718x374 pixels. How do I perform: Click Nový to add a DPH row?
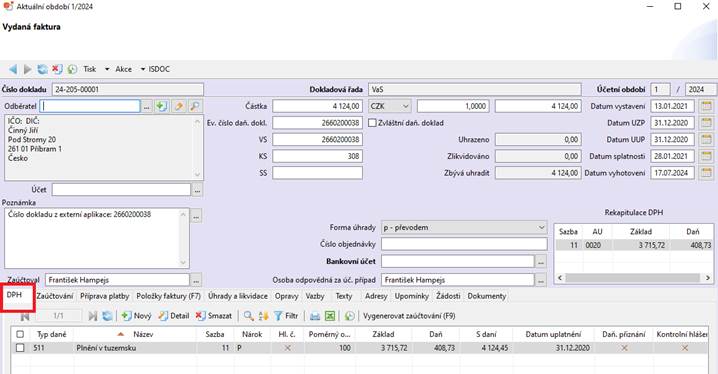[136, 316]
